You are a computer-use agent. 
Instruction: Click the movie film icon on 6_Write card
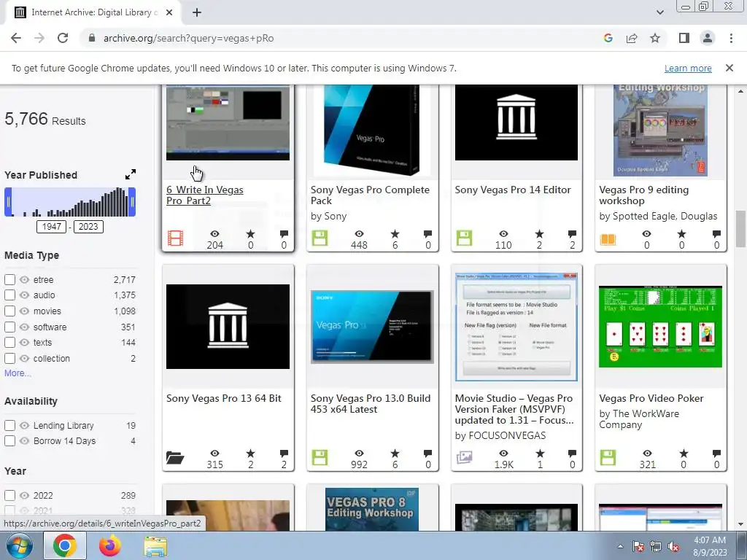point(175,238)
